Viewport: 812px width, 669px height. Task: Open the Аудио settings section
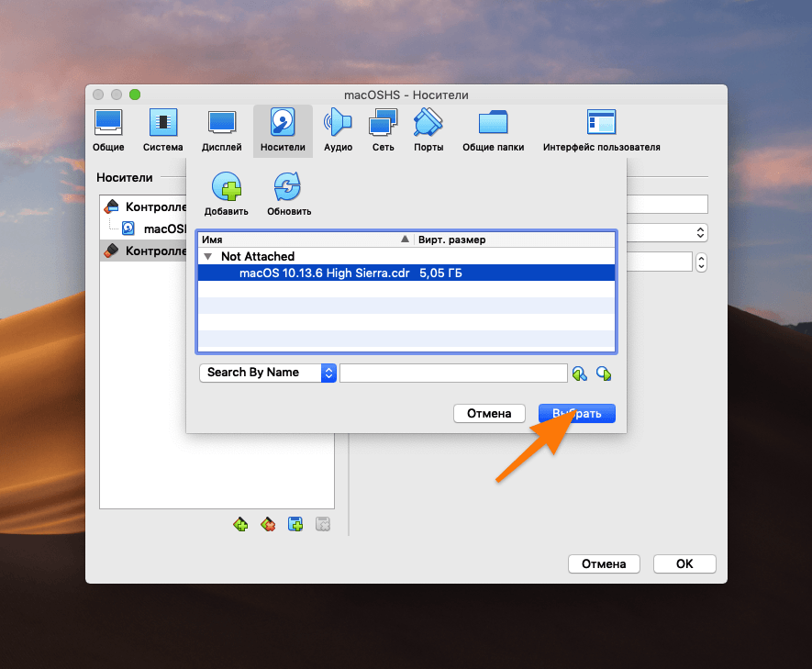[x=339, y=130]
